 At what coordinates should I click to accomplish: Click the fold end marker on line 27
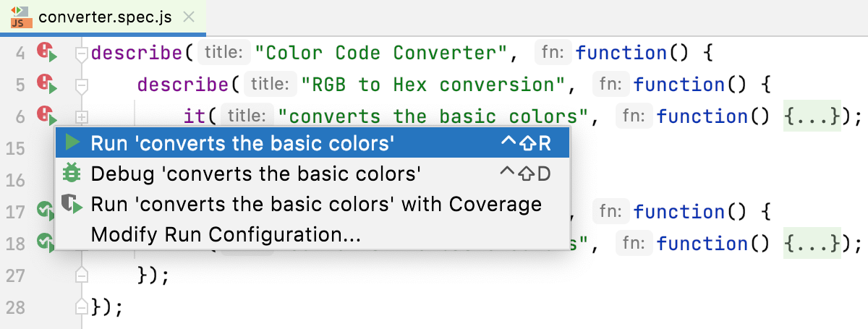[82, 275]
